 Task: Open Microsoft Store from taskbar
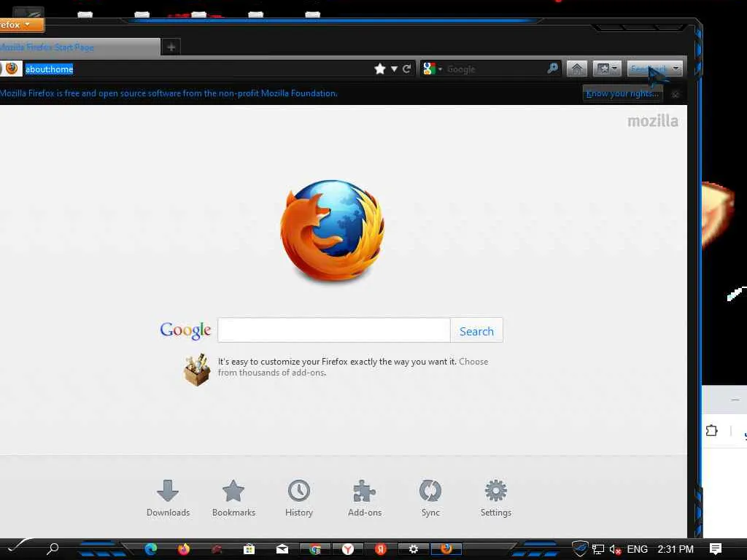[249, 549]
